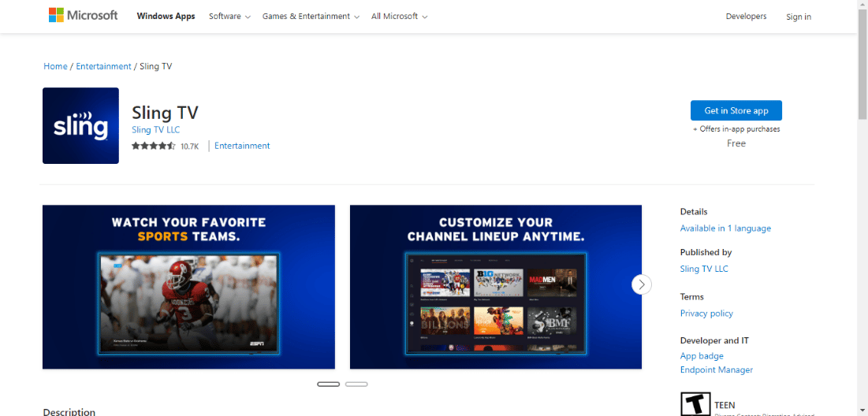Image resolution: width=868 pixels, height=416 pixels.
Task: Open the Endpoint Manager link
Action: click(x=717, y=370)
